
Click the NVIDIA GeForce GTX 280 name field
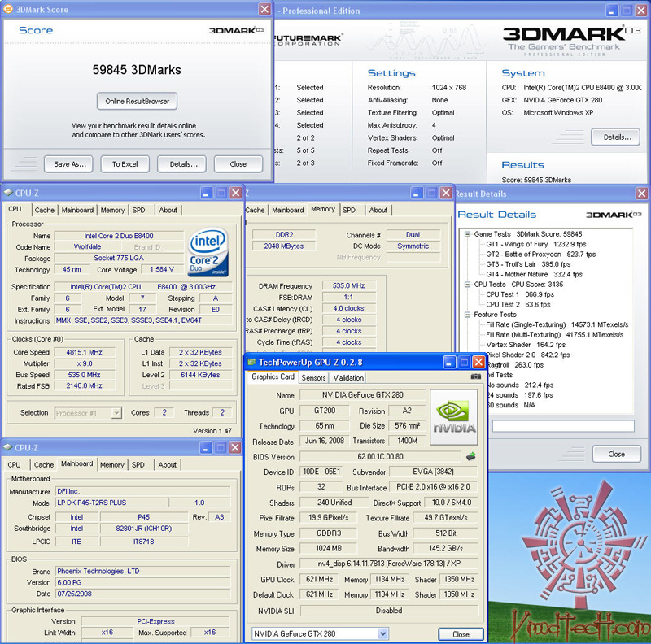(363, 395)
